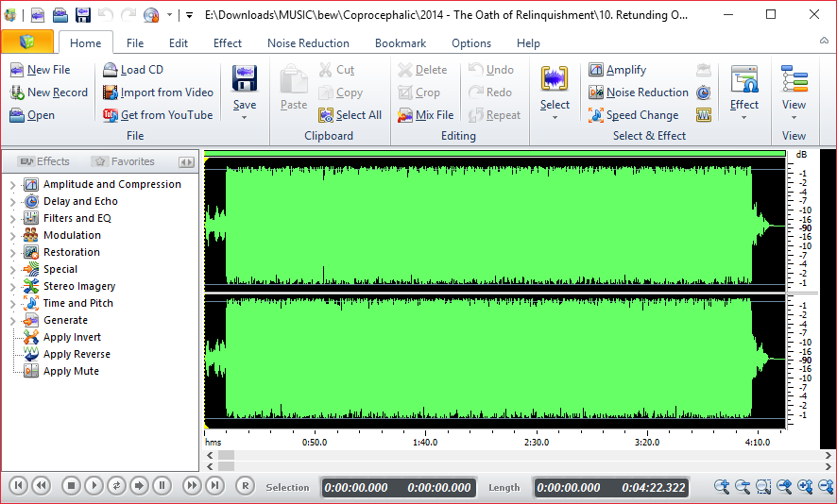Viewport: 837px width, 504px height.
Task: Switch to the Favorites panel tab
Action: [124, 161]
